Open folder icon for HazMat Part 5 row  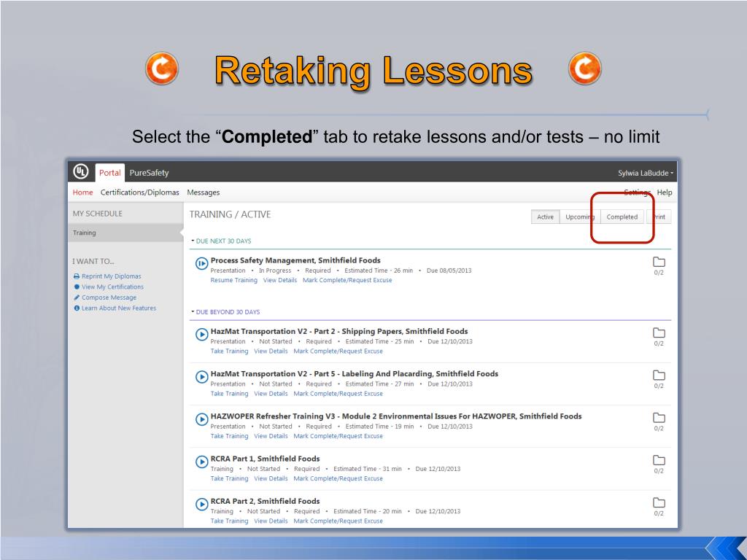[x=659, y=376]
